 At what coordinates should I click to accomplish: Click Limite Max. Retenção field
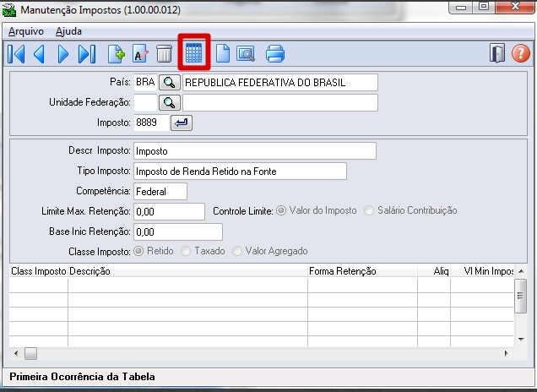pos(169,212)
